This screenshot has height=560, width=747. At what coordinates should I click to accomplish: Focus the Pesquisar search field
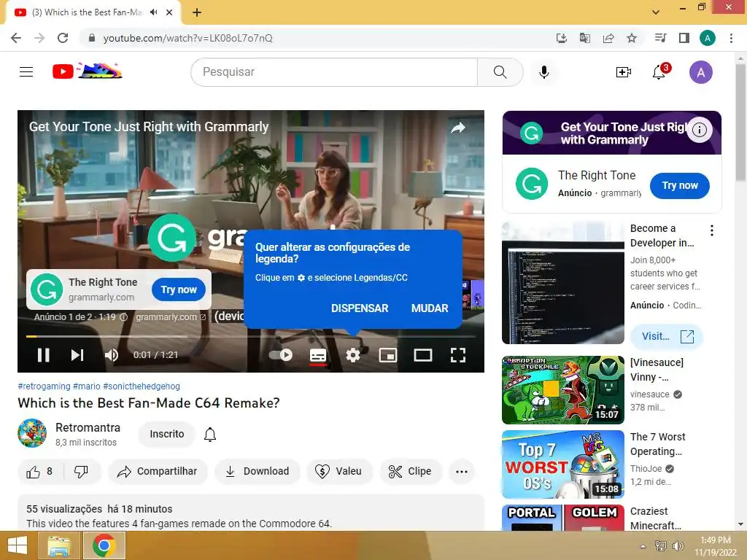pos(334,72)
